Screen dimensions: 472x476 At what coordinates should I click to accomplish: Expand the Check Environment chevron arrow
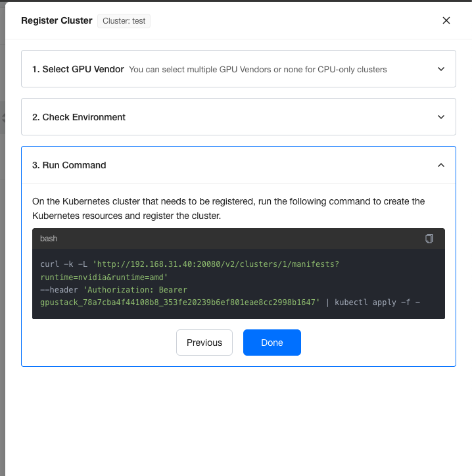click(x=441, y=117)
